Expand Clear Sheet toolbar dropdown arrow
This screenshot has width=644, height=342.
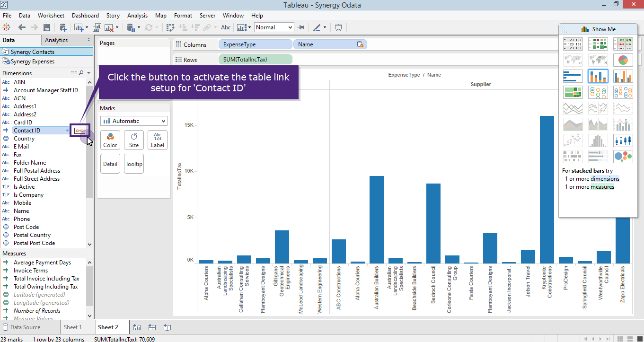click(x=117, y=27)
